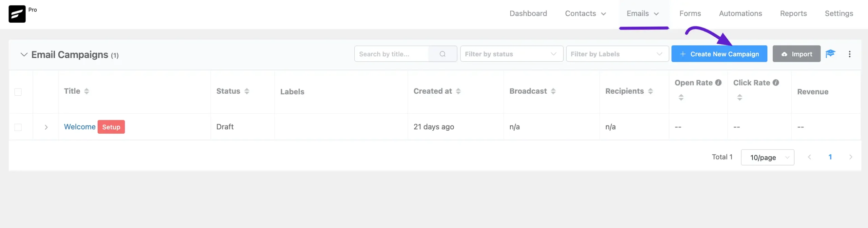Image resolution: width=868 pixels, height=228 pixels.
Task: Expand the Welcome campaign row
Action: [x=46, y=127]
